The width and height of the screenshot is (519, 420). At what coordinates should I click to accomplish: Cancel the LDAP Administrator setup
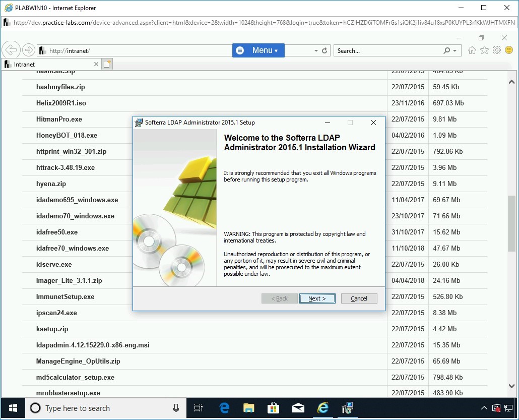359,298
